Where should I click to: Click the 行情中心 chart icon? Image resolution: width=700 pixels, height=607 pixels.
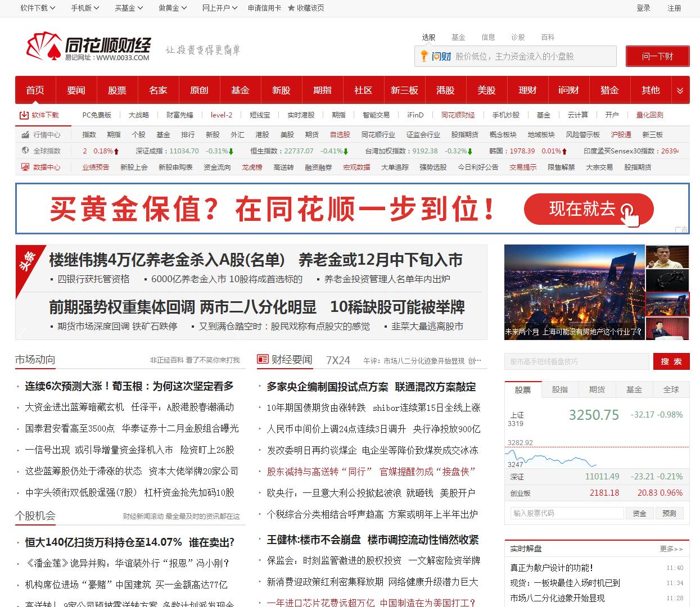(x=25, y=135)
